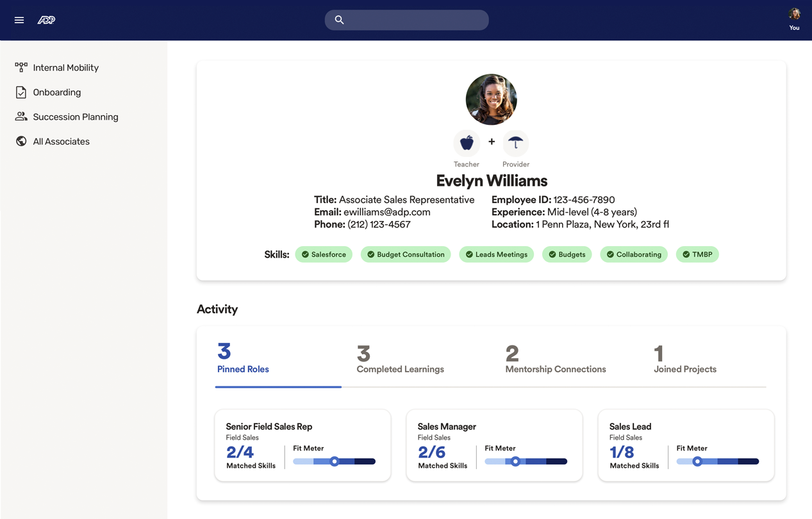Click the ADP logo
812x519 pixels.
click(46, 20)
